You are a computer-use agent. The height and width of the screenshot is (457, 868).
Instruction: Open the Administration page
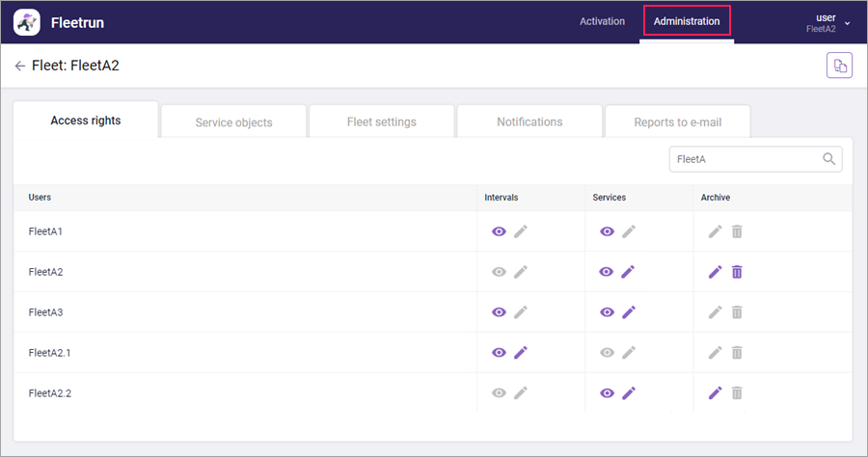pos(687,21)
